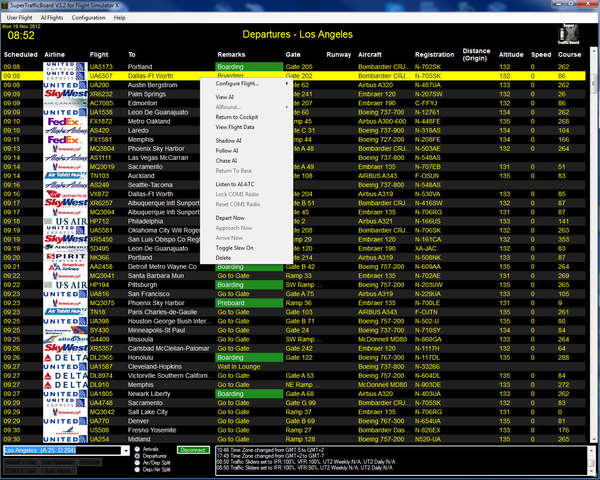Screen dimensions: 600x480
Task: Choose View AI from context menu
Action: (x=225, y=97)
